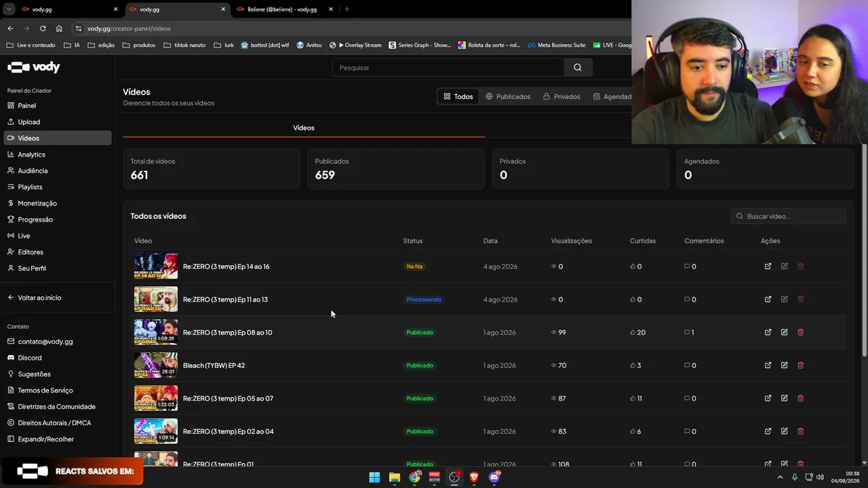Screen dimensions: 868x488
Task: Open external link for Re:ZERO Ep 02 ao 04
Action: pyautogui.click(x=768, y=431)
